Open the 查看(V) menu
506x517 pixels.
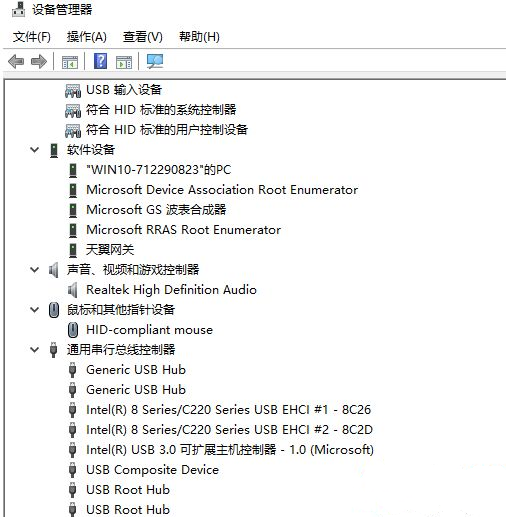coord(143,37)
